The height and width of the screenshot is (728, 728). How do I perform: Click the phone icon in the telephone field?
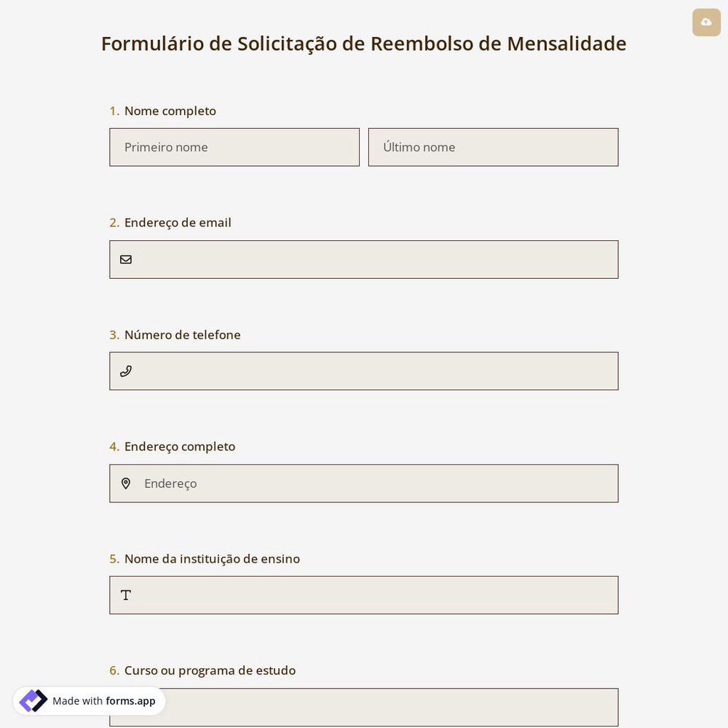[x=126, y=371]
